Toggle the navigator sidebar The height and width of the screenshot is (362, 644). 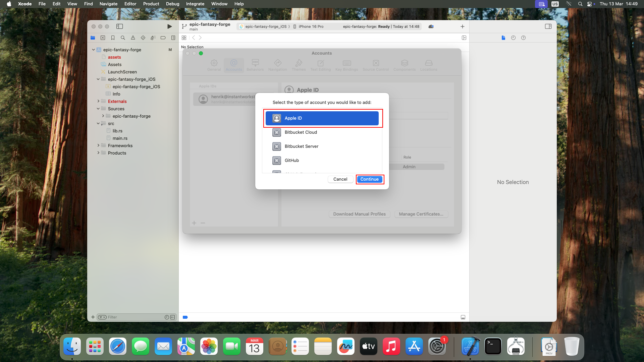[119, 26]
